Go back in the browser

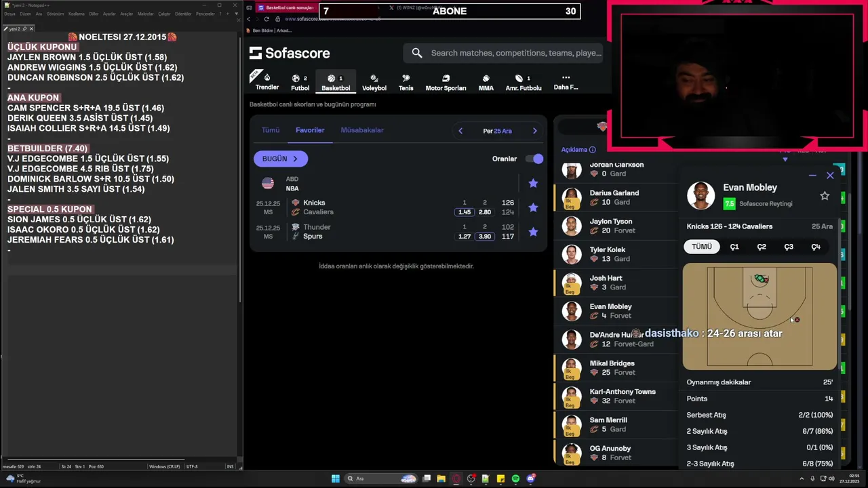(250, 19)
